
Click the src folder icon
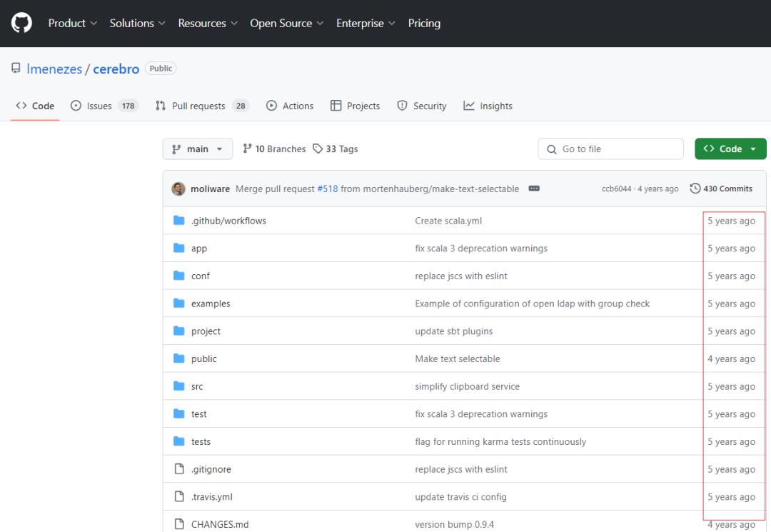(x=179, y=386)
